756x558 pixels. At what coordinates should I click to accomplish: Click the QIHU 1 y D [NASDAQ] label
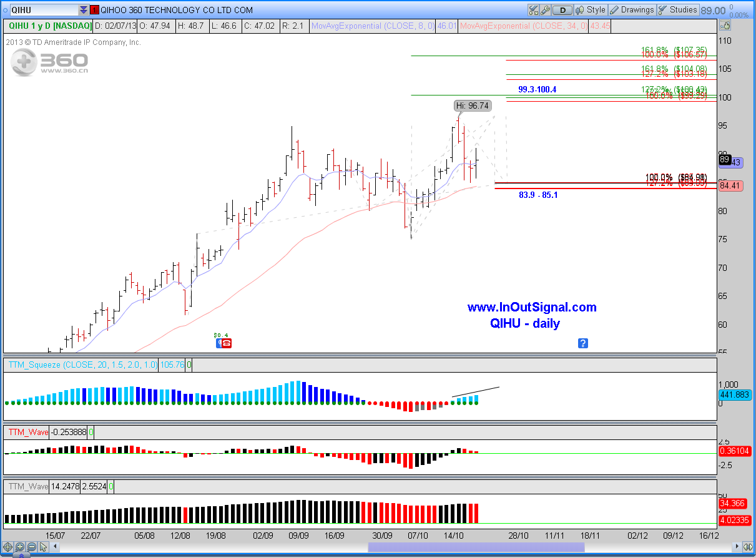(50, 26)
